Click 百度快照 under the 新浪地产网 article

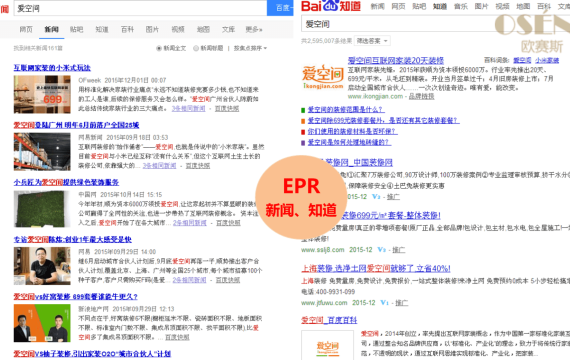click(177, 337)
